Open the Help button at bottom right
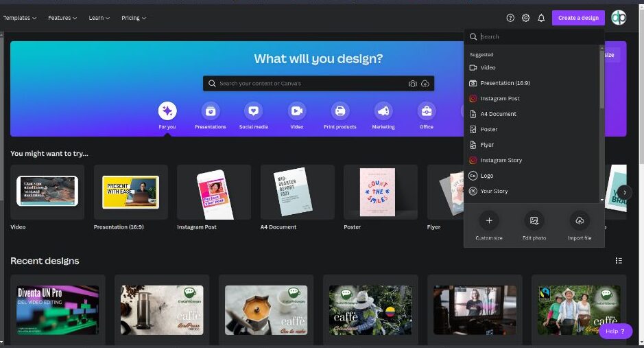Screen dimensions: 644x348 pos(615,331)
